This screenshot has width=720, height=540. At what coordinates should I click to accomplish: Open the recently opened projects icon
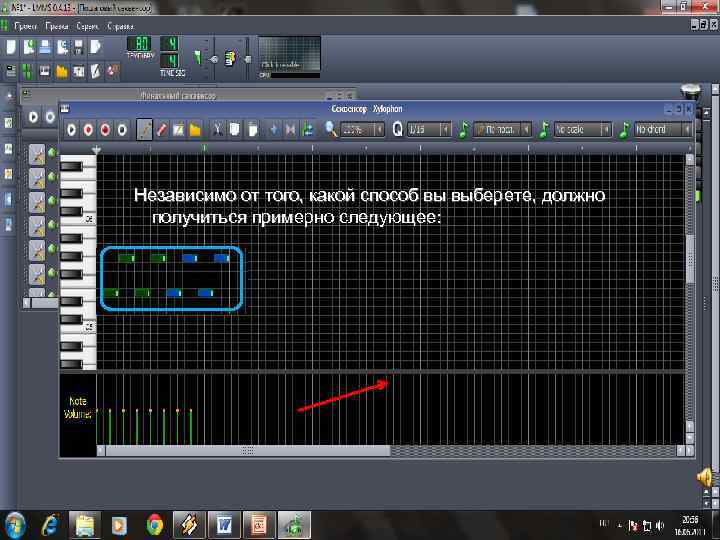(62, 47)
